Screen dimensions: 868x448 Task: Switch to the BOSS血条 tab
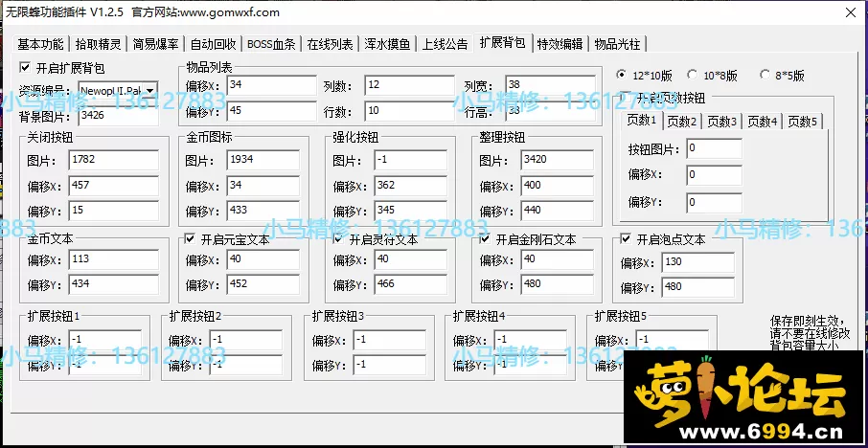point(271,44)
